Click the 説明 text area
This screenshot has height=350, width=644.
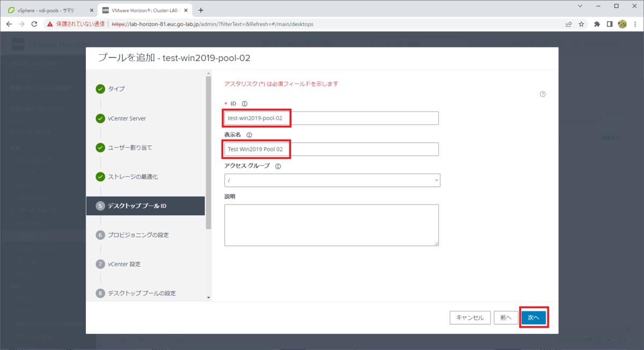(332, 225)
